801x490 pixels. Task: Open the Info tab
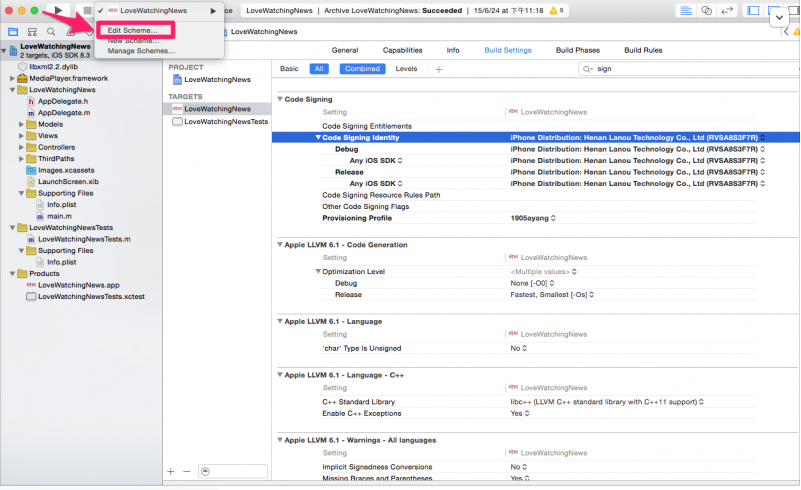point(453,50)
